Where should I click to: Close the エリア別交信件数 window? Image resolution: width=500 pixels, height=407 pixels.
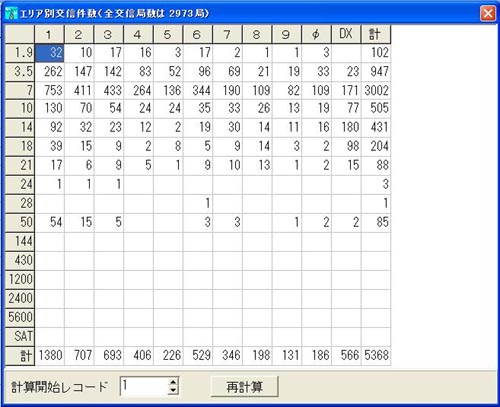coord(488,14)
